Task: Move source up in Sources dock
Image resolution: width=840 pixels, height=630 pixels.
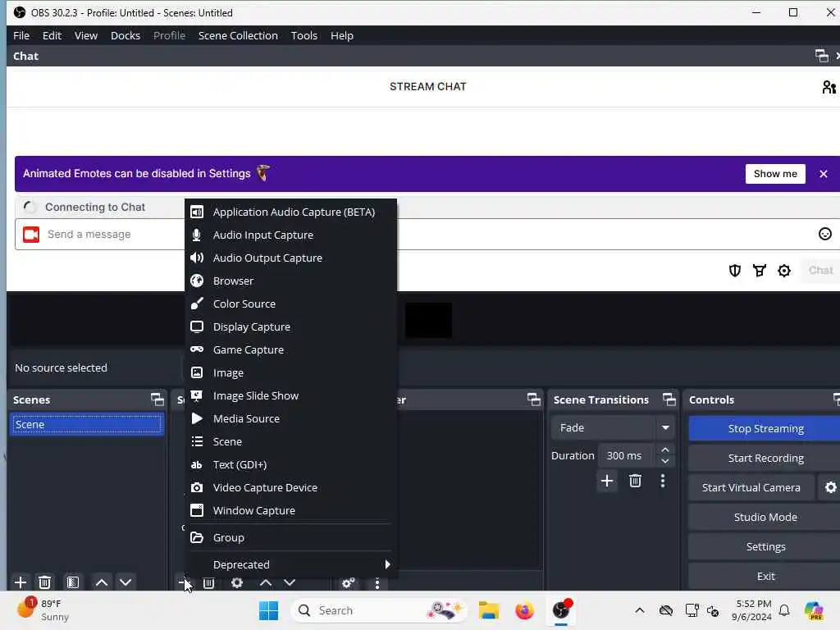Action: (266, 583)
